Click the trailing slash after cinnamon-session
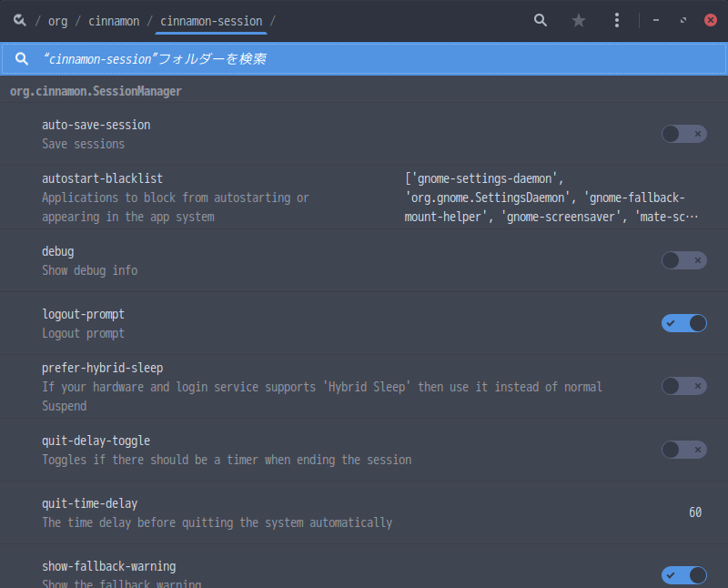This screenshot has height=588, width=728. tap(273, 21)
